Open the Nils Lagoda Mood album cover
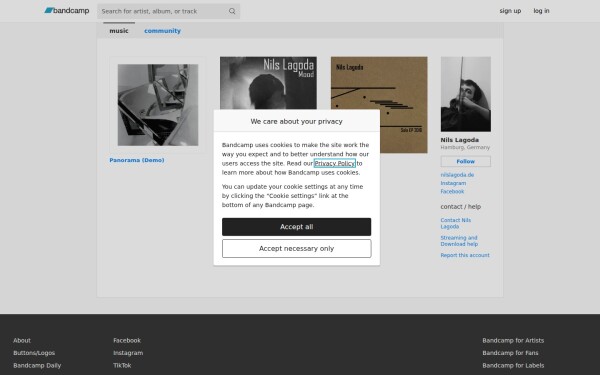Screen dimensions: 600x375 click(x=268, y=83)
